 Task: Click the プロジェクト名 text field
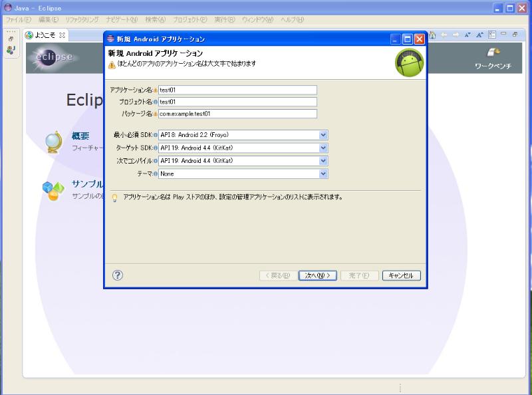[237, 102]
